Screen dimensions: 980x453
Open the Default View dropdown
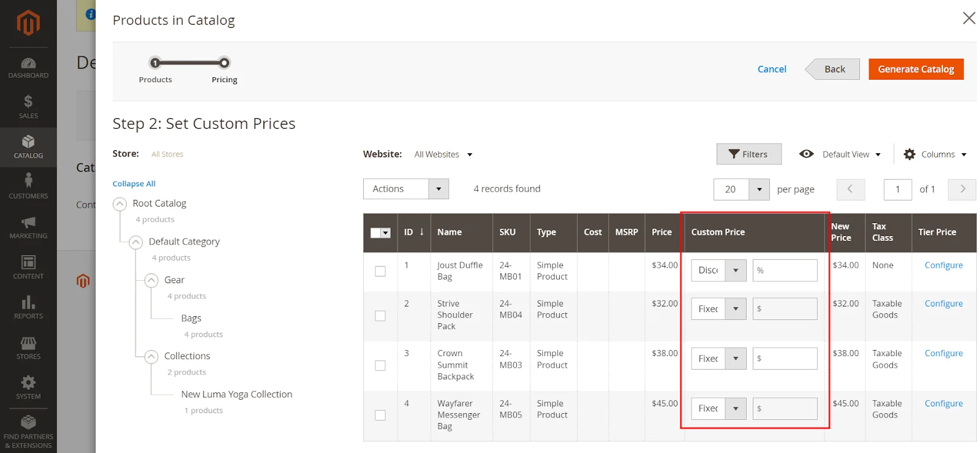point(851,154)
